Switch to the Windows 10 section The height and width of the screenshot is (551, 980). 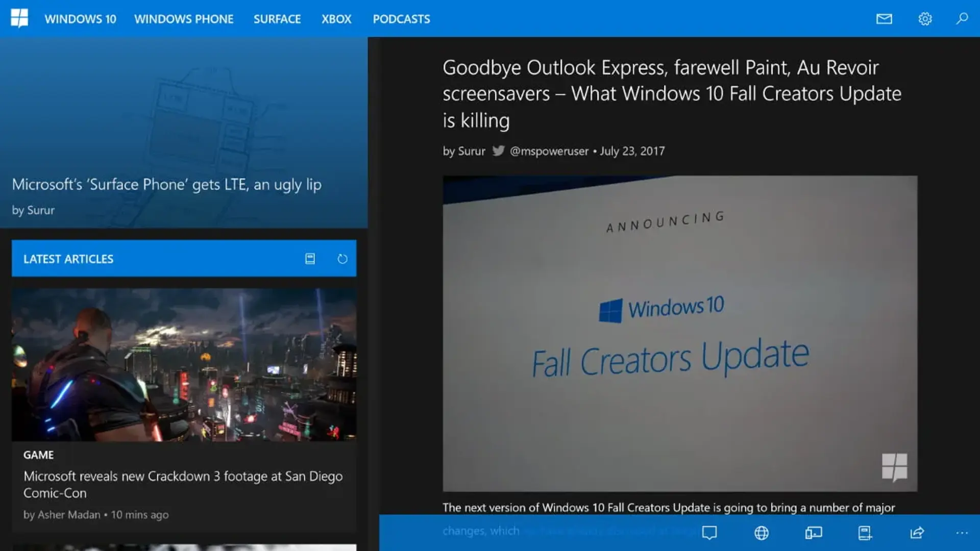point(81,19)
